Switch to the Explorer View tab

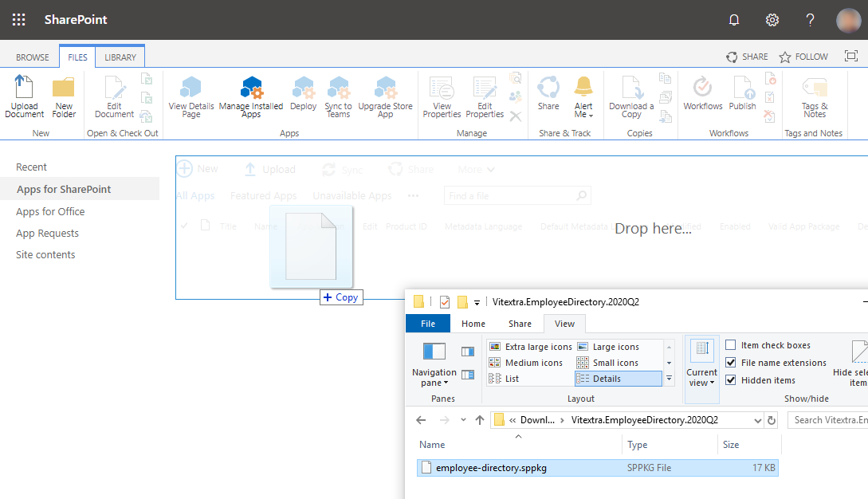pyautogui.click(x=564, y=324)
